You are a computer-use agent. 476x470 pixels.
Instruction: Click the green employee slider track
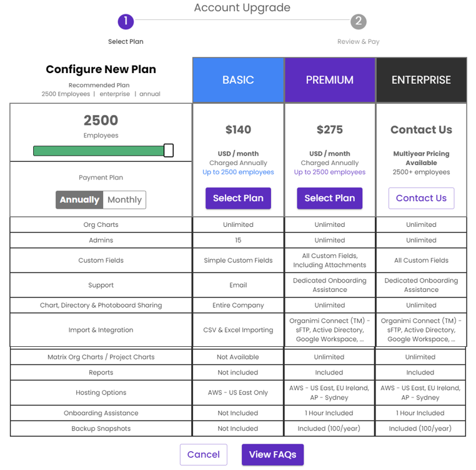99,151
